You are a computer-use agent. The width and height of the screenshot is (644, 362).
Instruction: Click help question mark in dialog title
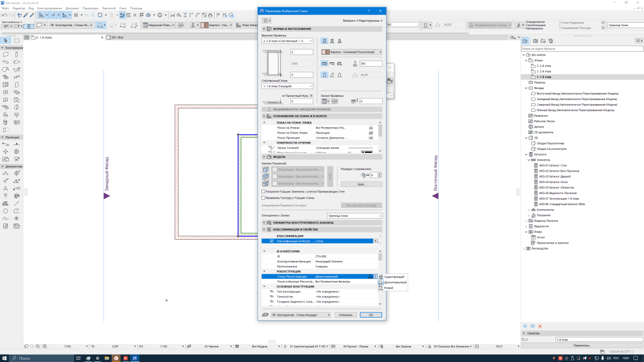click(369, 11)
